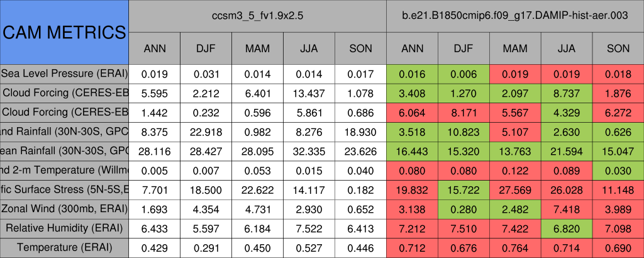This screenshot has height=258, width=644.
Task: Open the b.e21.B1850cmip6.f09_g17.DAMIP-hist-aer.003 header
Action: [515, 16]
